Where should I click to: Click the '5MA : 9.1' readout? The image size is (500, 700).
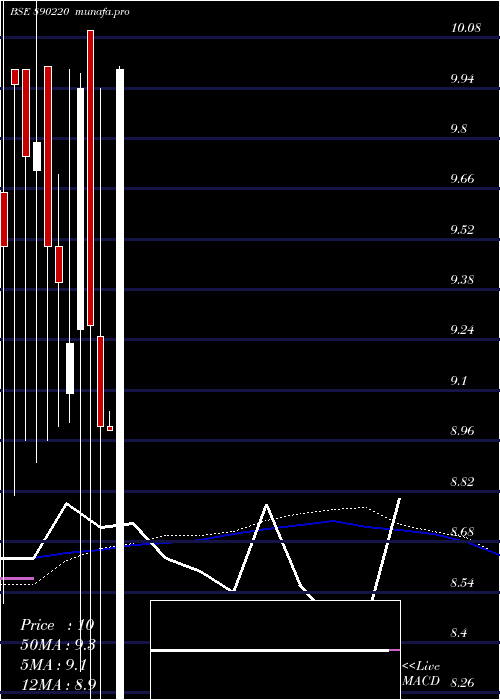[53, 666]
